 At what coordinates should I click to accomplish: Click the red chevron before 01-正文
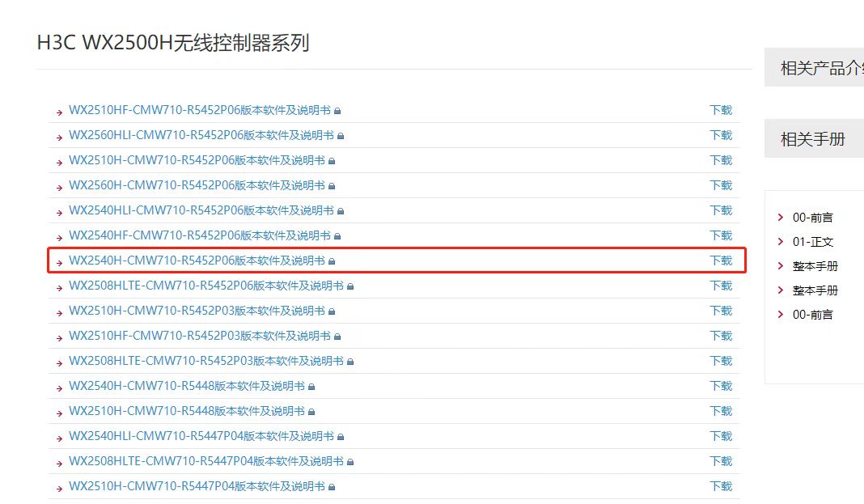point(780,241)
